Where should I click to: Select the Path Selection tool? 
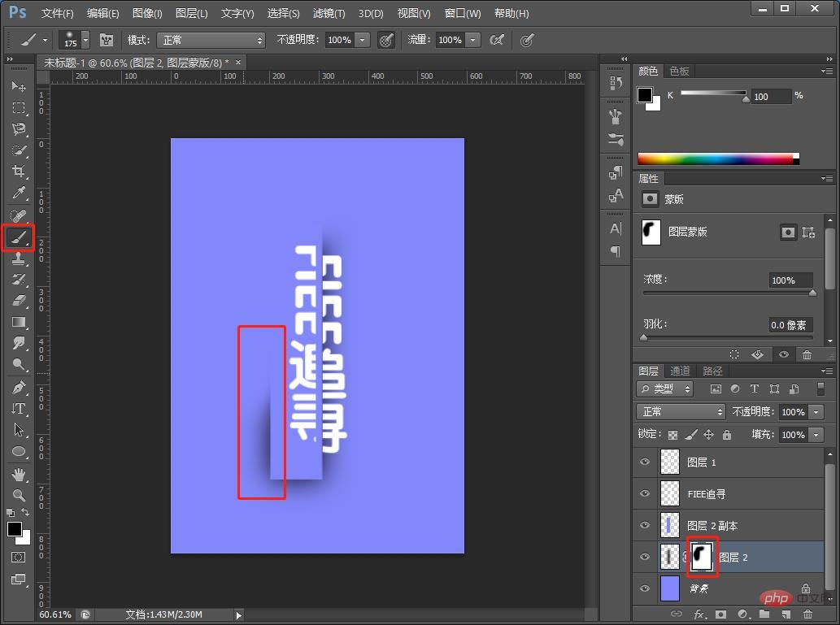pos(19,430)
